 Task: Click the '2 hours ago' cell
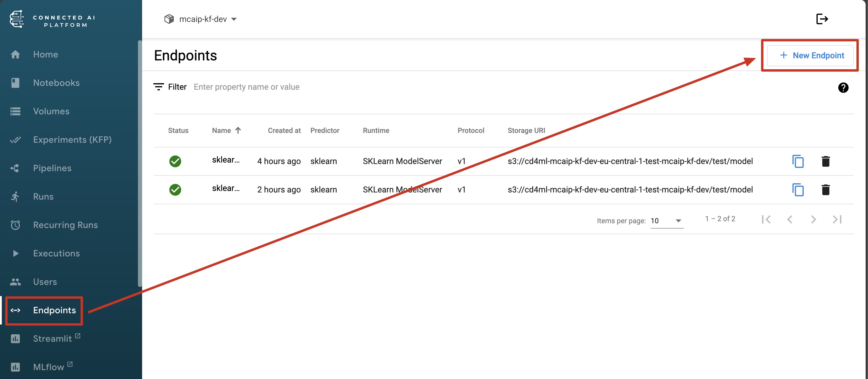click(x=279, y=190)
